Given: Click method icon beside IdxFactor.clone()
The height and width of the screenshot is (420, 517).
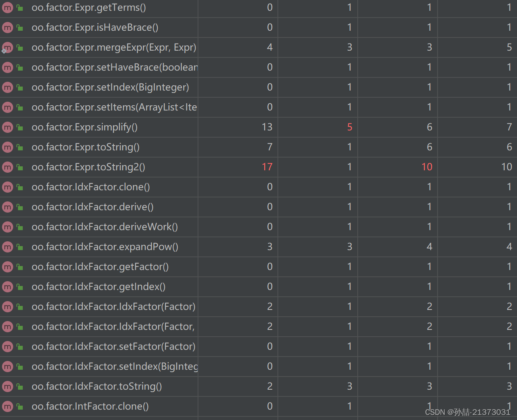Looking at the screenshot, I should tap(8, 187).
